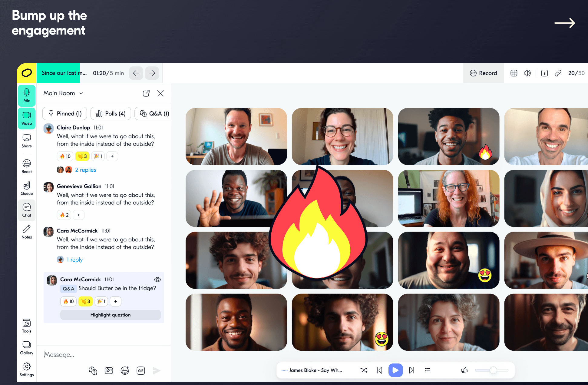
Task: Open the Tools sidebar icon
Action: [x=27, y=326]
